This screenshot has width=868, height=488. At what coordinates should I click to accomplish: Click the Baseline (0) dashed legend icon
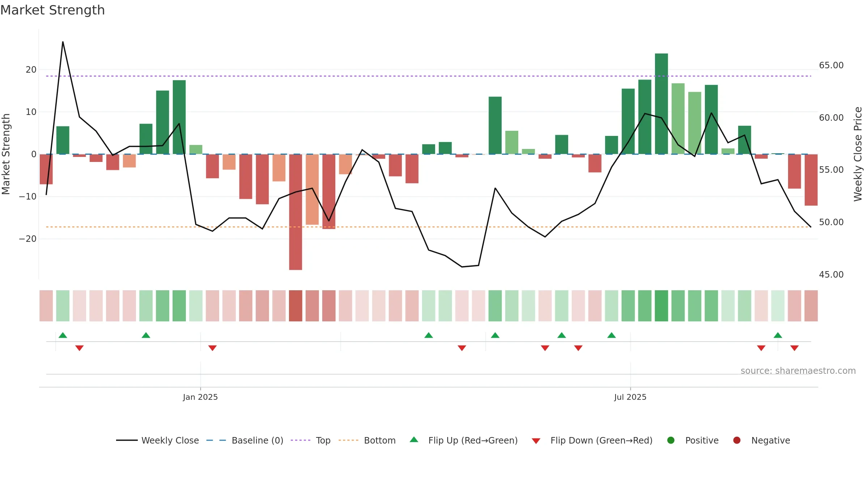pos(216,440)
